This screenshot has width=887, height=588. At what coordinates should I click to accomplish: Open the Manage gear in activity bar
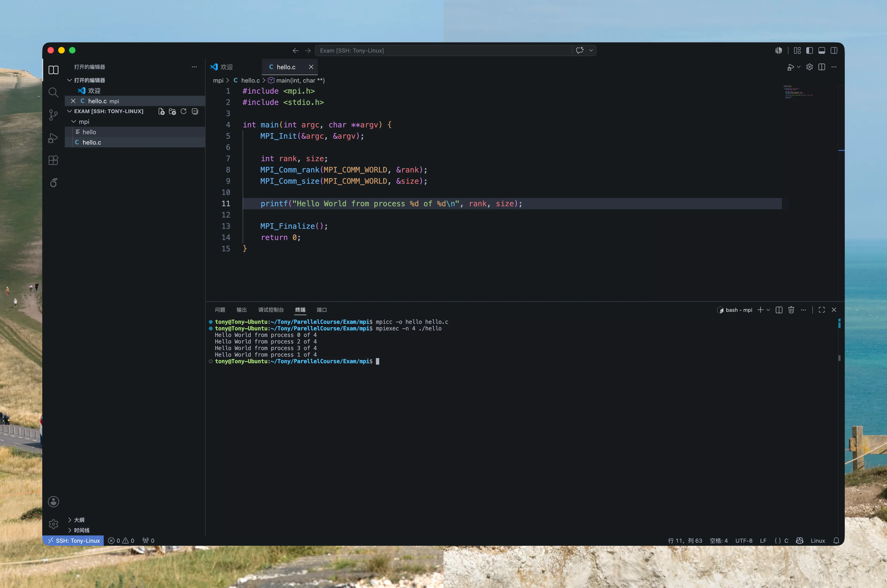54,524
